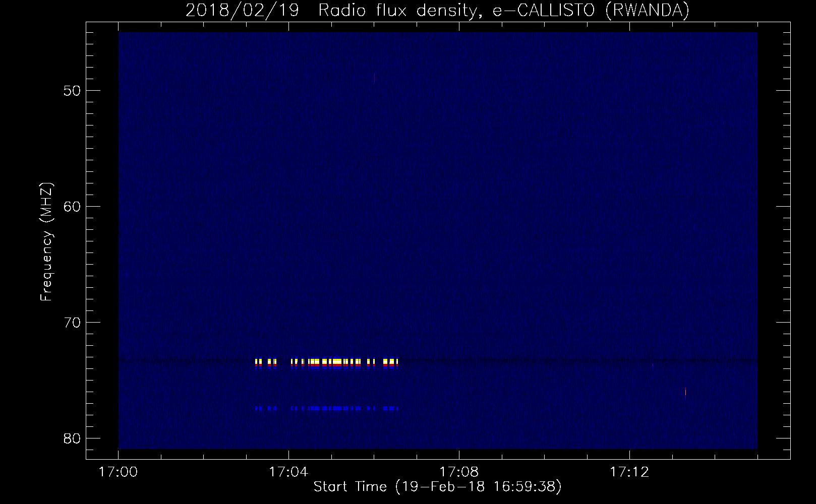
Task: Click the 70 frequency tick label
Action: [x=72, y=322]
